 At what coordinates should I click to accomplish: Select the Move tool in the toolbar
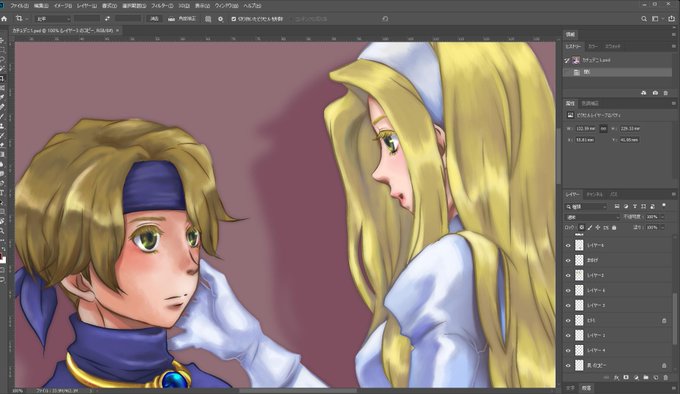coord(2,40)
